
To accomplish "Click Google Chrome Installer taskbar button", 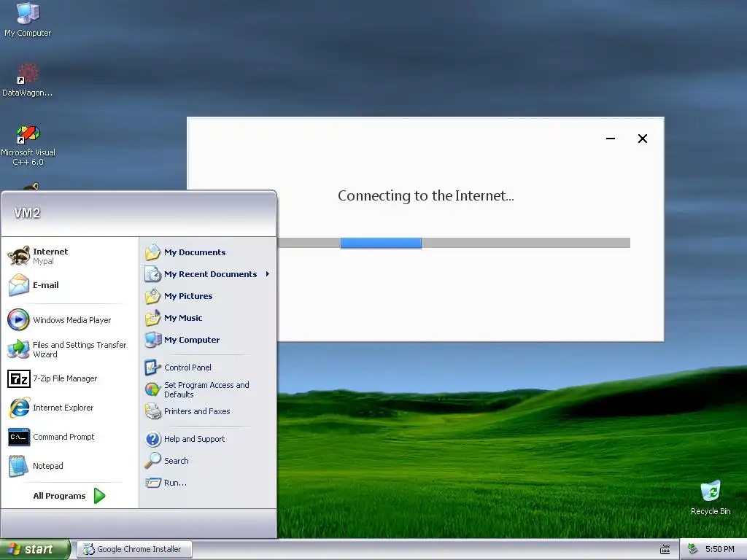I will tap(135, 549).
